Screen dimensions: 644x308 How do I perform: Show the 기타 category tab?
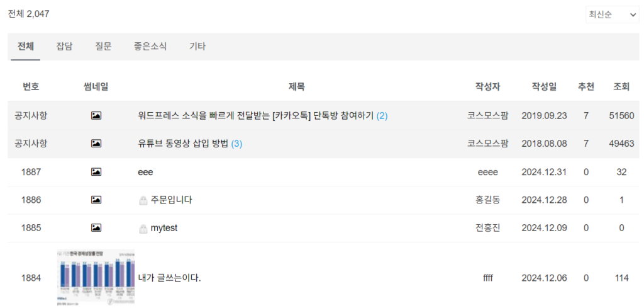(x=197, y=47)
